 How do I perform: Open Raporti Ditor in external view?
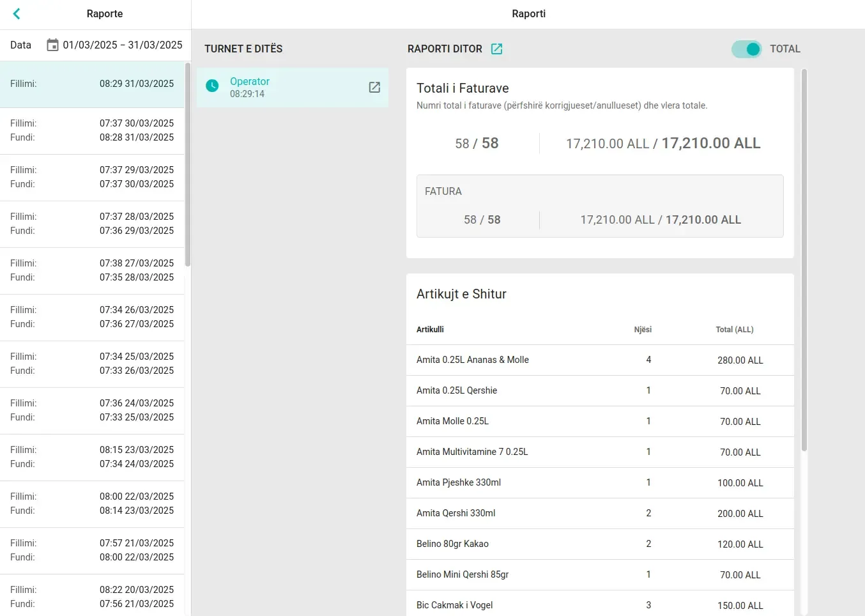point(496,49)
